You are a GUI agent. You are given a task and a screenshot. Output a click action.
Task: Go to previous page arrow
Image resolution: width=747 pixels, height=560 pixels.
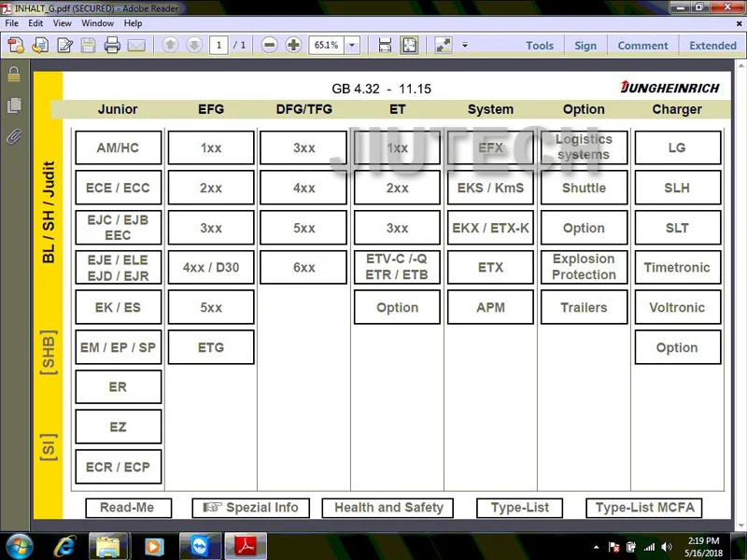(170, 45)
